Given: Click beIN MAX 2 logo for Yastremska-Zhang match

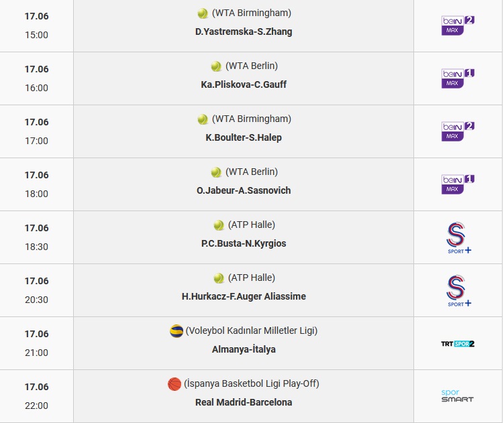Looking at the screenshot, I should tap(458, 25).
